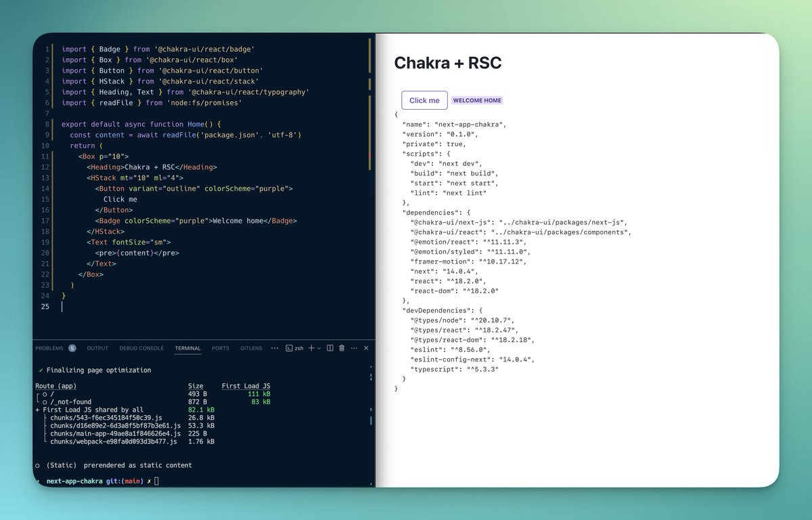812x520 pixels.
Task: Click the colorScheme="purple" Badge code line
Action: coord(196,221)
